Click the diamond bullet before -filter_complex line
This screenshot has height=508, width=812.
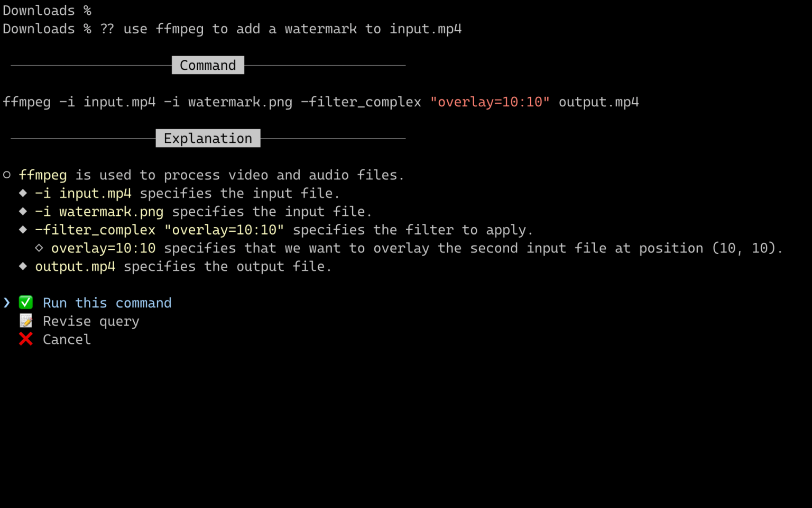pos(23,229)
